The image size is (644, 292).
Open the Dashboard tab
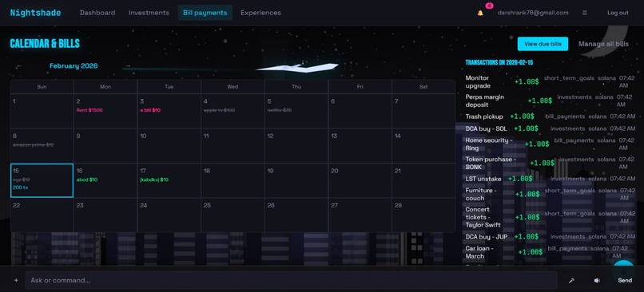click(x=97, y=13)
